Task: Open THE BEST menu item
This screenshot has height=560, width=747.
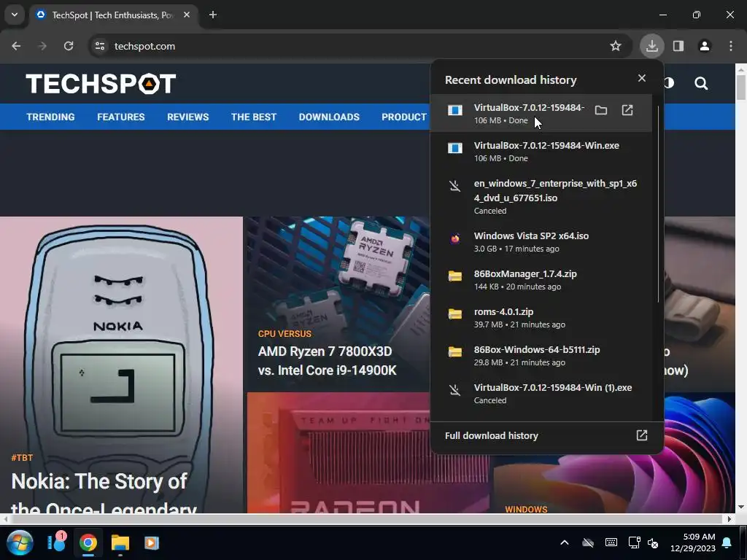Action: tap(253, 117)
